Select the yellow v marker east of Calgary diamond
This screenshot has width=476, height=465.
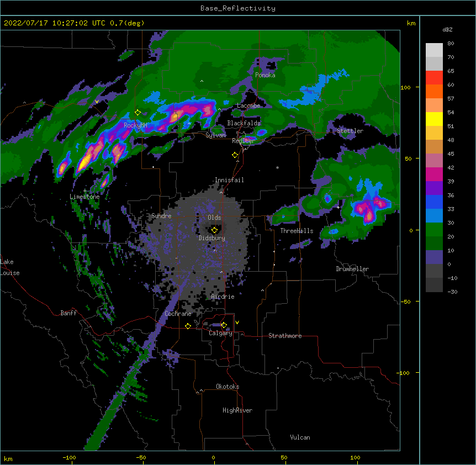[x=237, y=323]
